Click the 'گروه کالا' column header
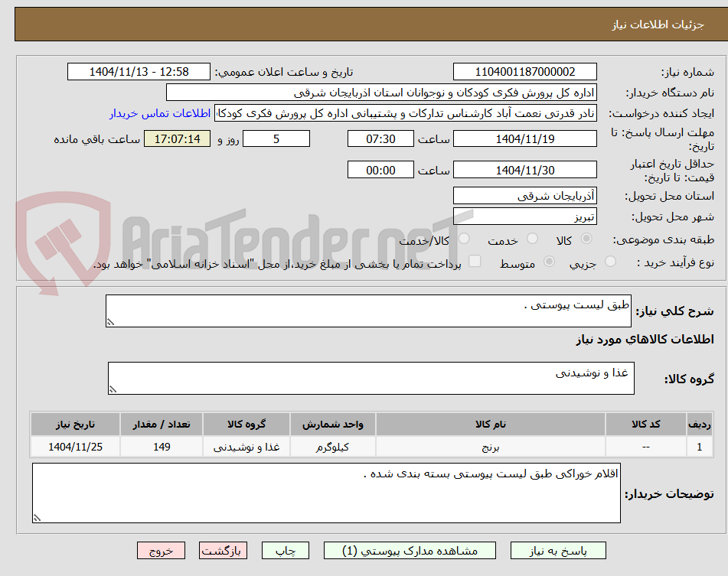 pos(246,425)
